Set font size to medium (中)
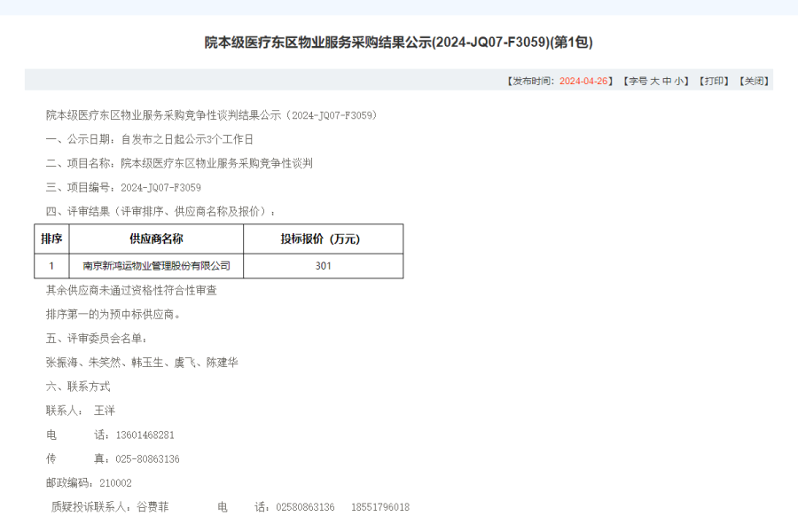This screenshot has height=532, width=798. [667, 81]
